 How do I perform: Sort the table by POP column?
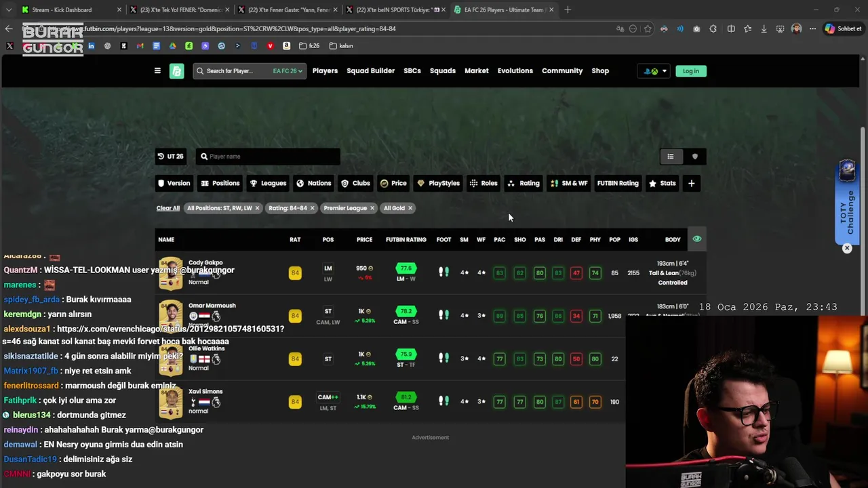tap(614, 239)
